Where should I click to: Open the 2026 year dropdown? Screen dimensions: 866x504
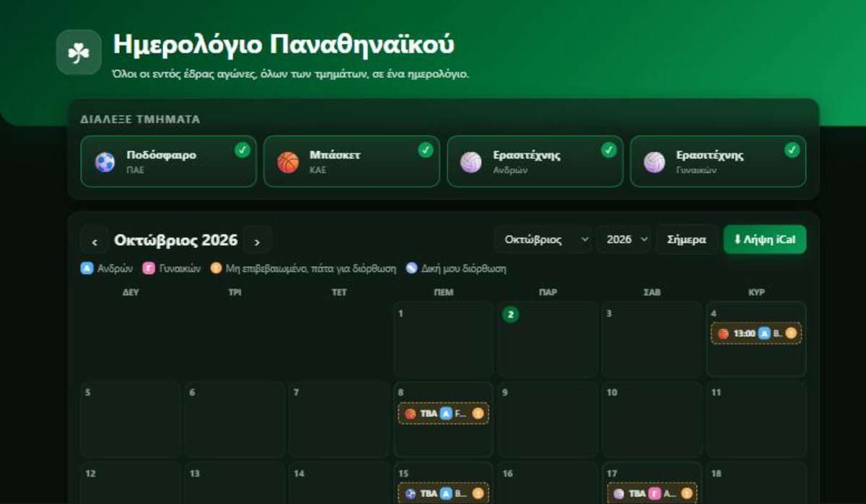pyautogui.click(x=624, y=239)
